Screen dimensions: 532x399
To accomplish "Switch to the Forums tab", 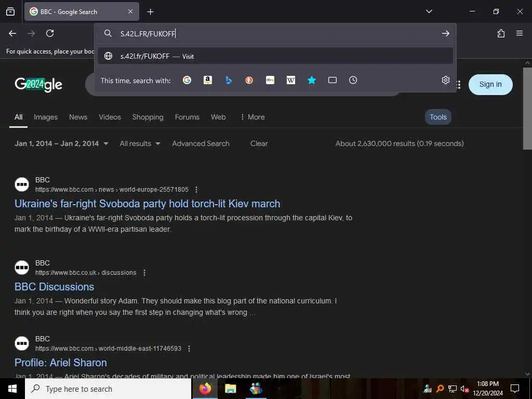I will pyautogui.click(x=187, y=117).
